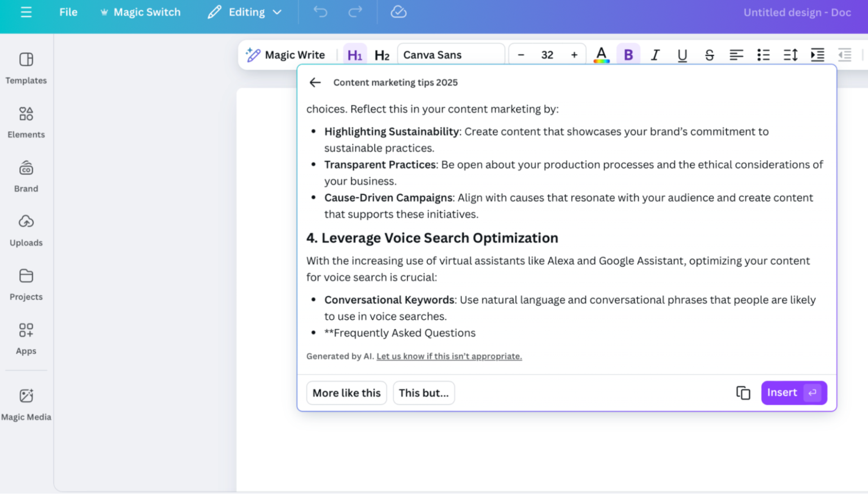Report text via inappropriate content link
The height and width of the screenshot is (494, 868).
click(x=449, y=356)
